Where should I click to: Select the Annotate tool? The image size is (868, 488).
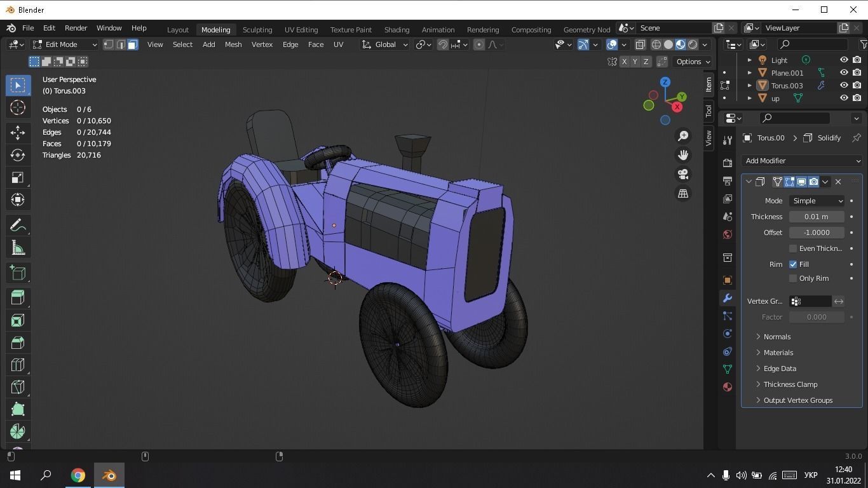[x=17, y=224]
